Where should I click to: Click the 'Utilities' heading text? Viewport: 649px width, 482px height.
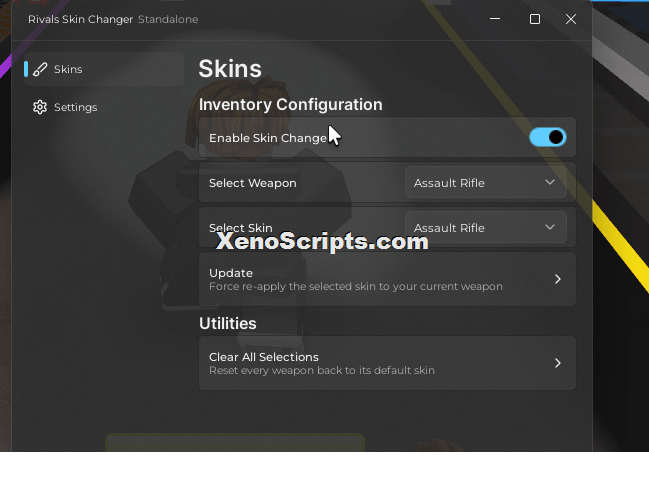228,323
